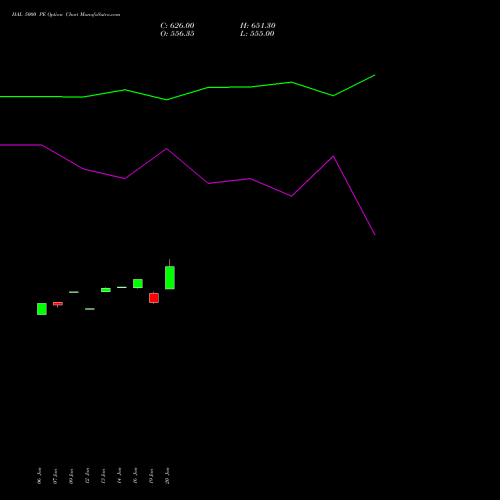
Task: Click the chart title text at top left
Action: coord(66,15)
